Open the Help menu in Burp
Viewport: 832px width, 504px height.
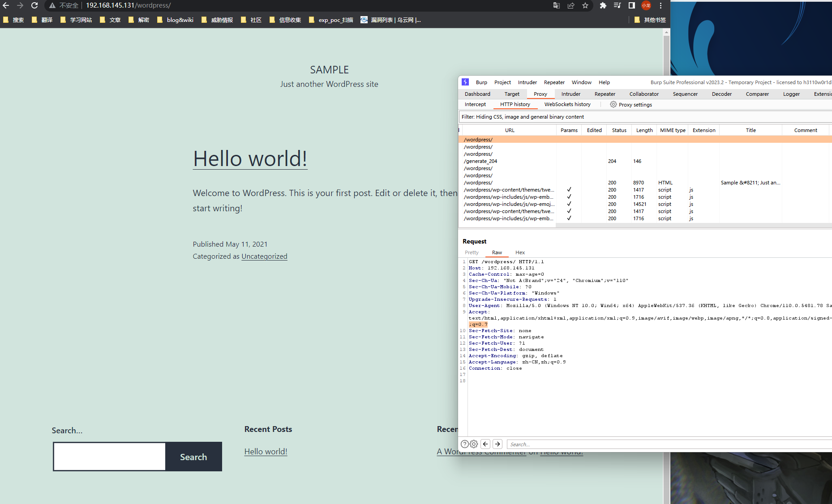[x=604, y=82]
